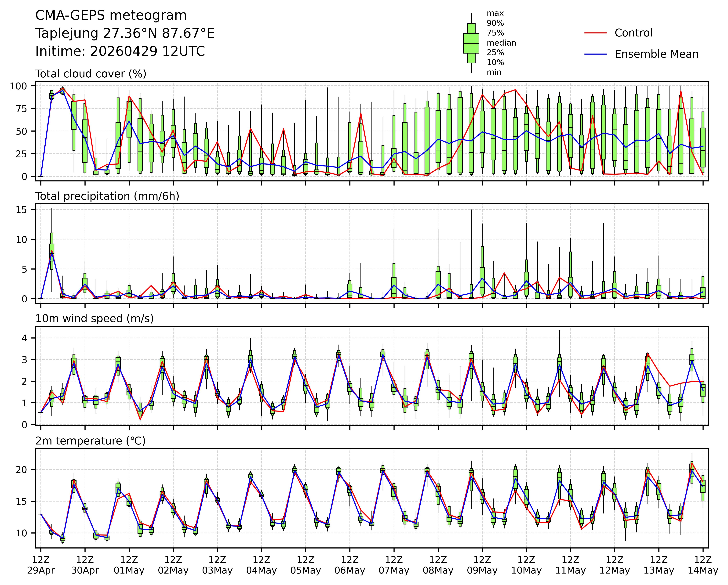Click the CMA-GEPS meteogram title

click(x=111, y=15)
